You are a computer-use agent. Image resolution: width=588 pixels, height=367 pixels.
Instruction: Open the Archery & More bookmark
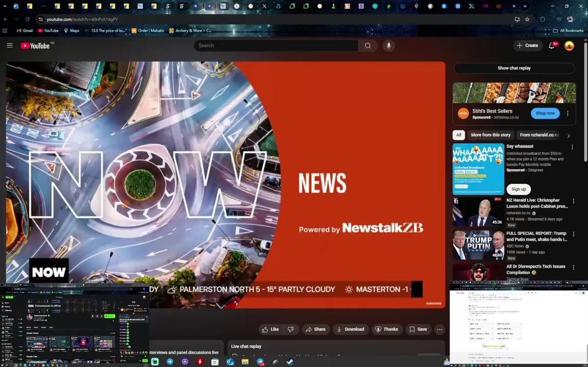click(x=190, y=31)
